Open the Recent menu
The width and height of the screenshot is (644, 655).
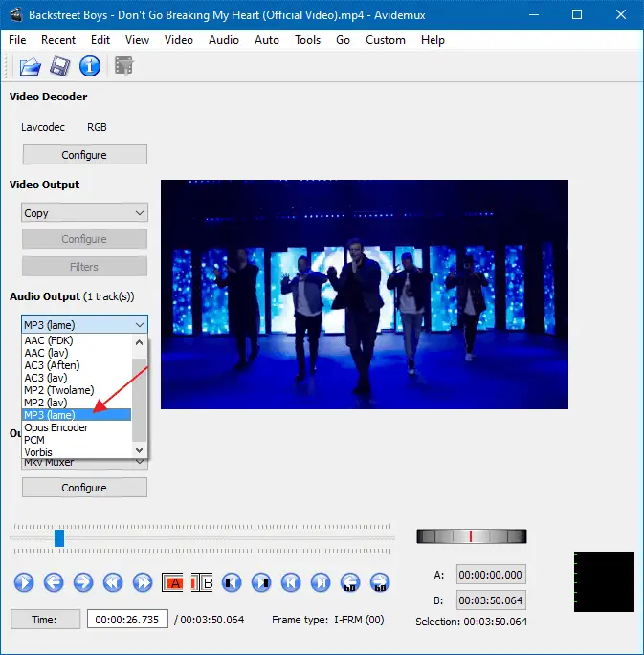point(58,40)
